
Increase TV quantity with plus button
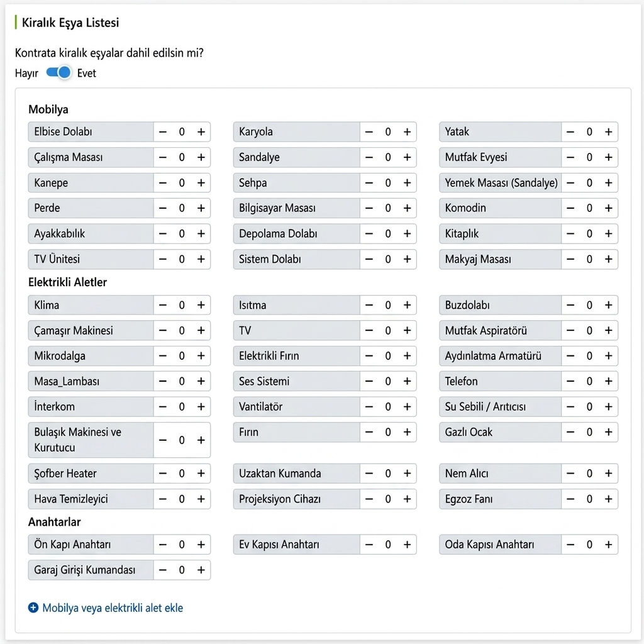(407, 331)
